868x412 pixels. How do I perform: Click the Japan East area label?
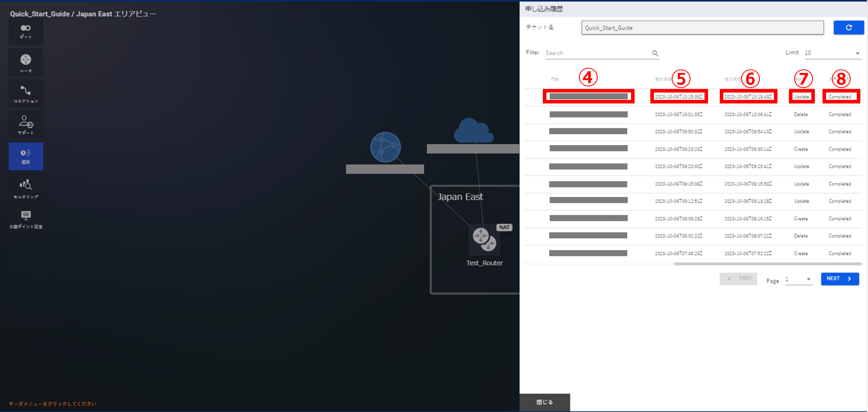(460, 197)
